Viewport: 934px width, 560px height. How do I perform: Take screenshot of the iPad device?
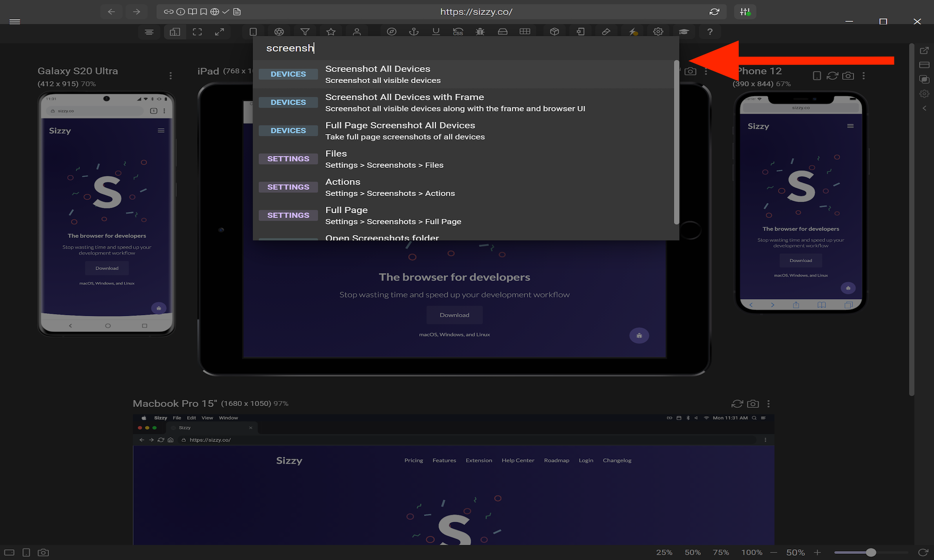tap(690, 71)
